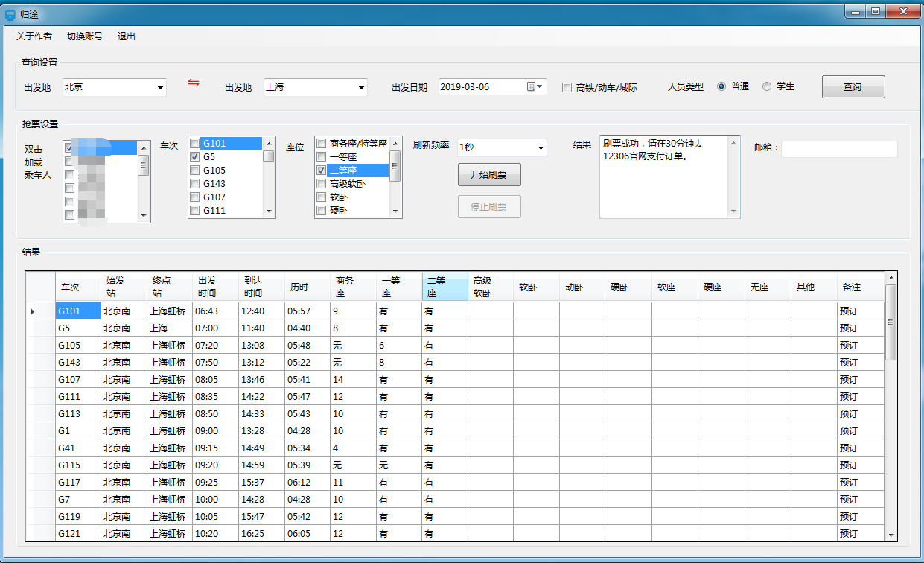Click the 开始刷票 button
The image size is (924, 563).
click(x=488, y=175)
